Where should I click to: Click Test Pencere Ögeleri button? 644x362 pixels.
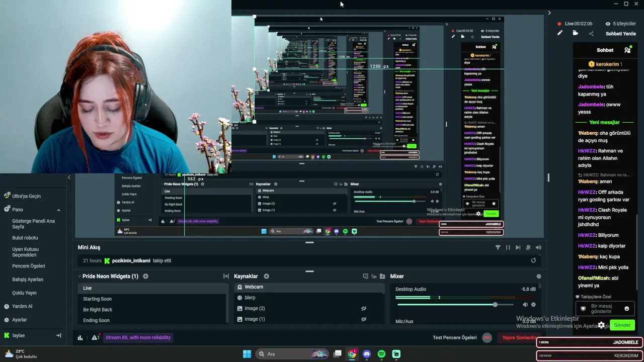454,338
